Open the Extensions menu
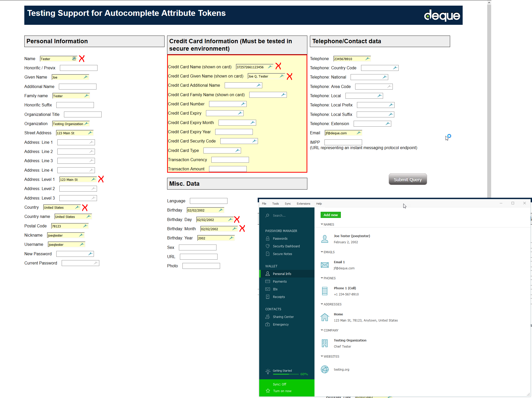Image resolution: width=532 pixels, height=398 pixels. [303, 204]
